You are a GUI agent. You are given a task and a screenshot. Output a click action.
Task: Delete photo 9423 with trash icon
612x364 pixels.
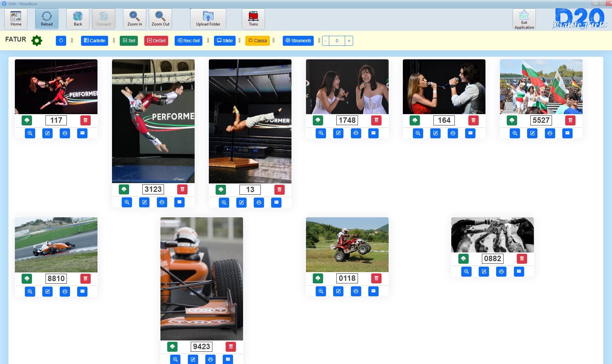231,347
